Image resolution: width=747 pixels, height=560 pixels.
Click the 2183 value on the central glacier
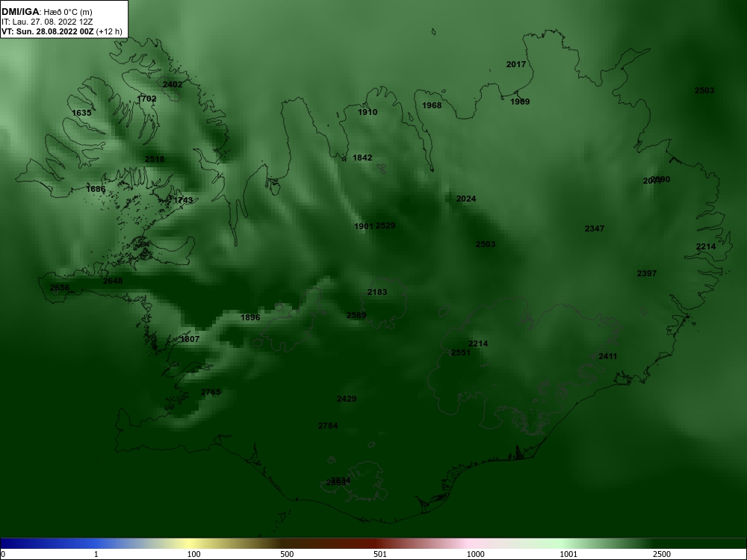point(376,293)
